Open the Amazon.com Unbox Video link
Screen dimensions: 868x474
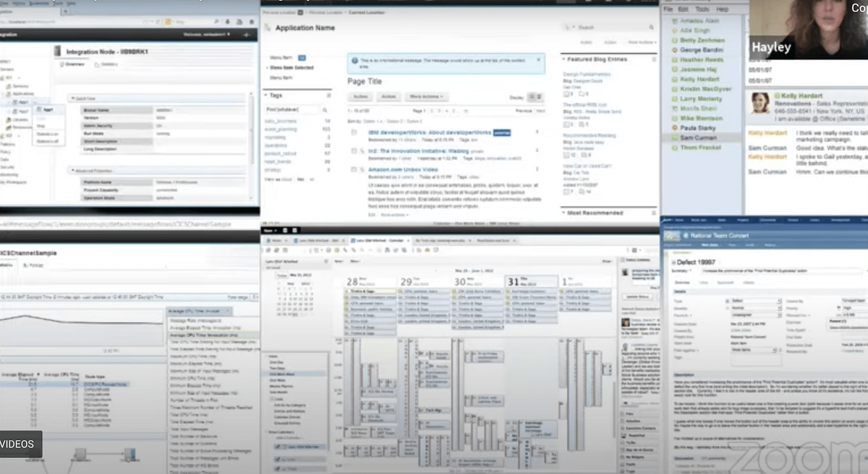tap(403, 169)
